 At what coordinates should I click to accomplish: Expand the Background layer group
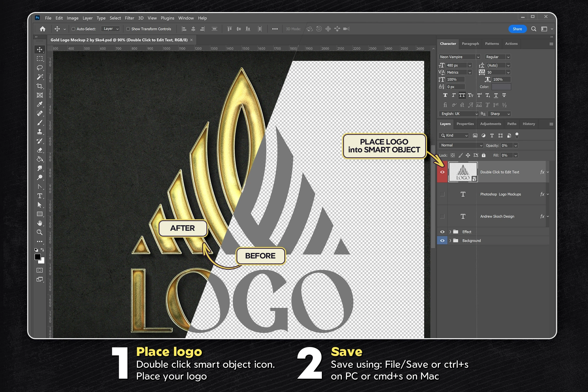[450, 241]
